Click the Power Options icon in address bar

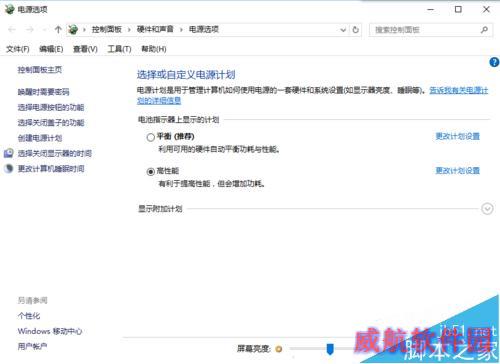[x=73, y=30]
